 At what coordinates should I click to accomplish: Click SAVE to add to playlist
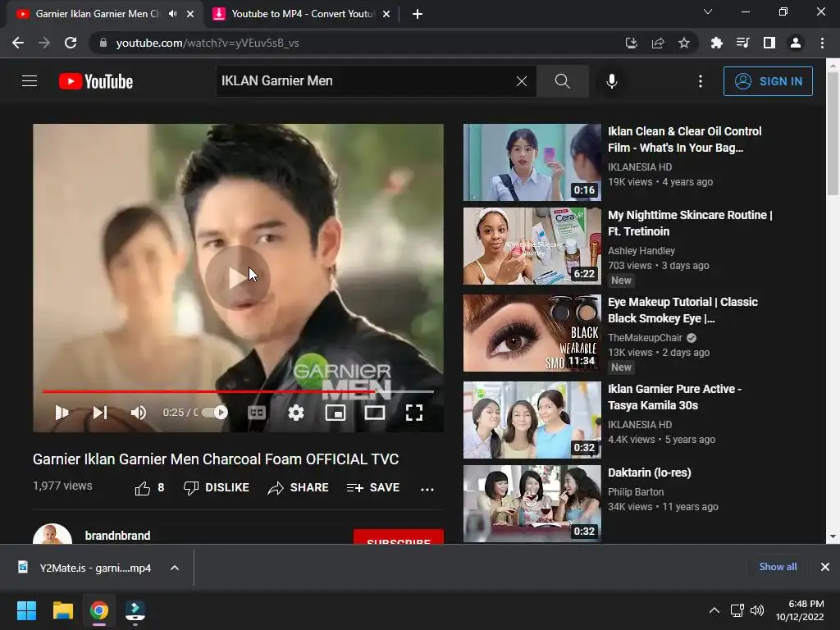coord(373,487)
